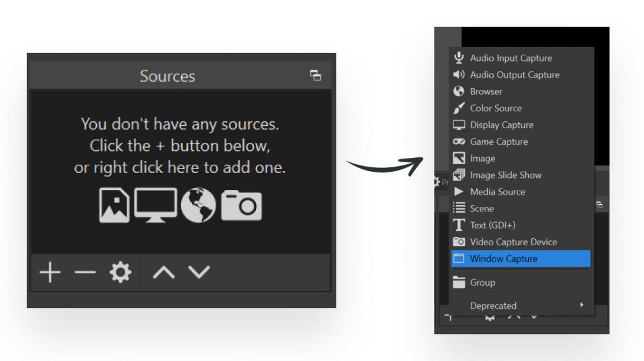The width and height of the screenshot is (644, 361).
Task: Click the plus button to add a source
Action: [50, 272]
